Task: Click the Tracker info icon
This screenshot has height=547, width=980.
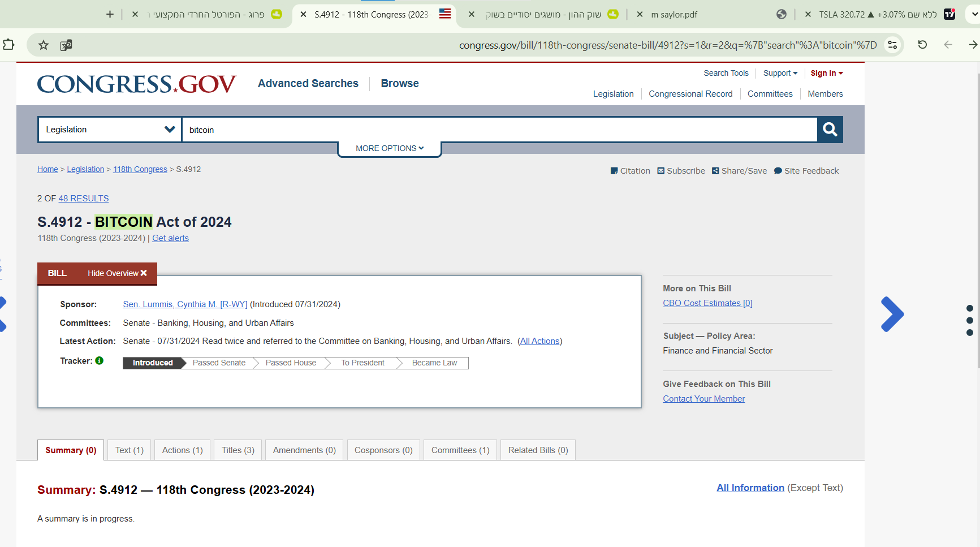Action: click(100, 360)
